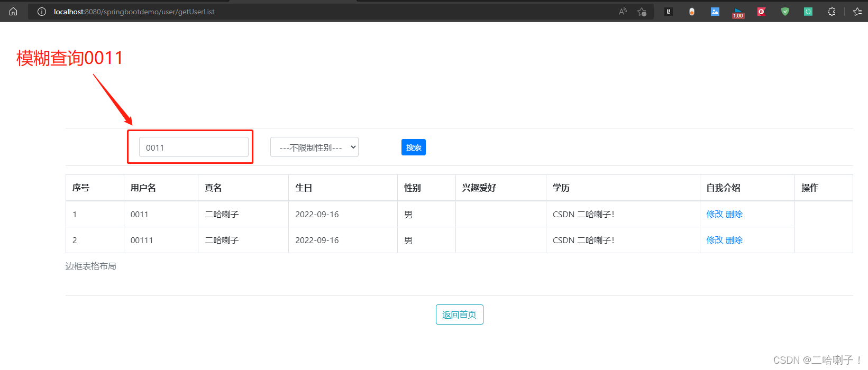
Task: Open the Extensions puzzle piece menu
Action: [x=832, y=12]
